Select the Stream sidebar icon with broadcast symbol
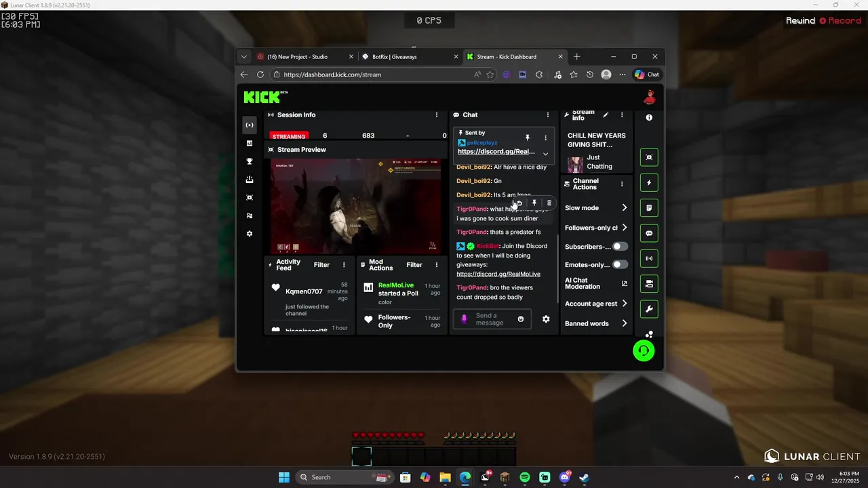 point(250,125)
